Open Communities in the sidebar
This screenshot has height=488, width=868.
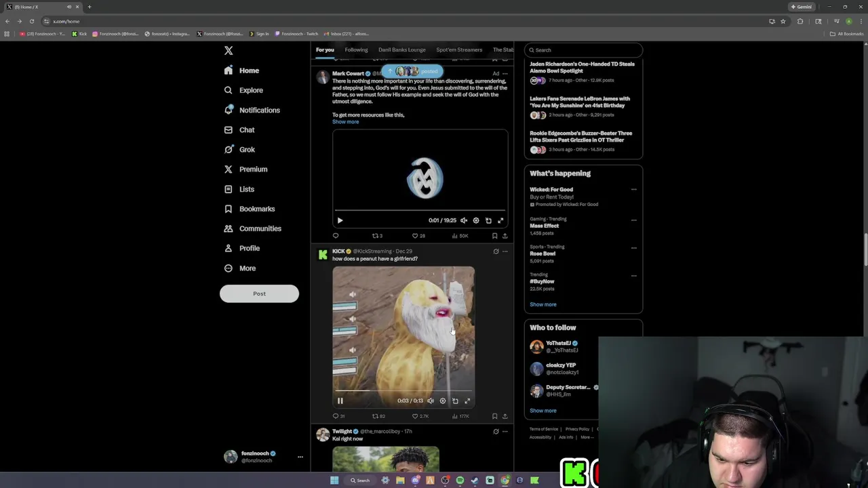(x=252, y=228)
